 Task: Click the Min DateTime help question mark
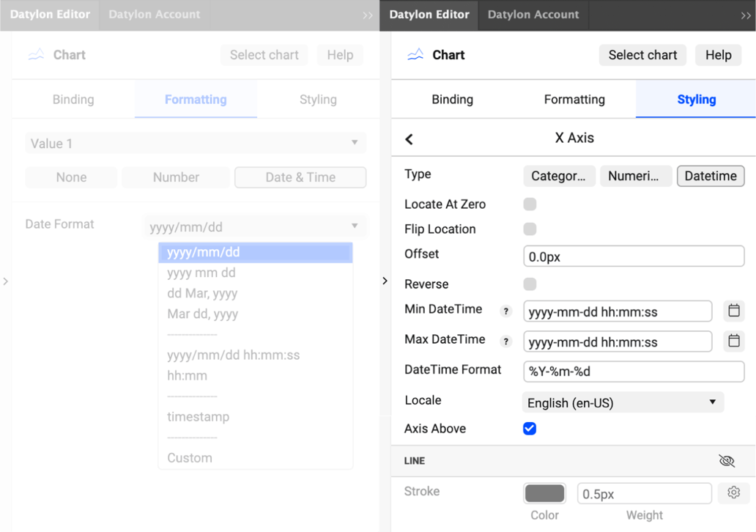[505, 311]
